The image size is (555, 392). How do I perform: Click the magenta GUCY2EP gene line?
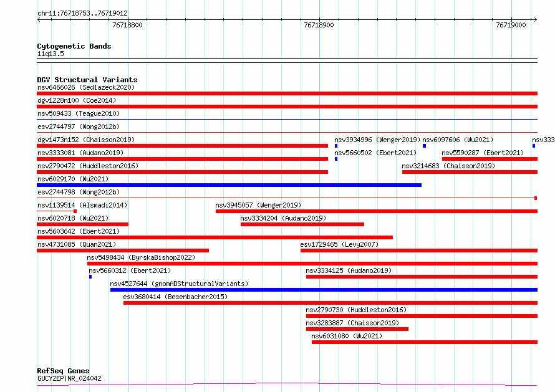pyautogui.click(x=287, y=385)
